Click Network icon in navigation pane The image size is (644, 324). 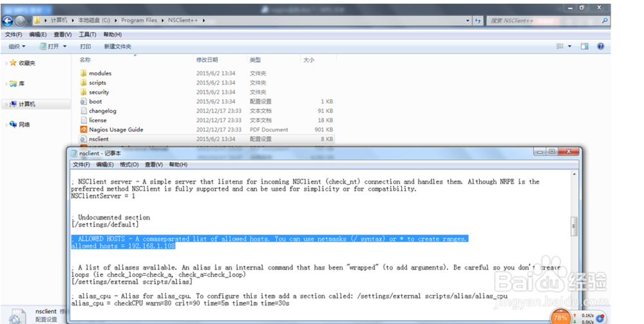point(13,124)
